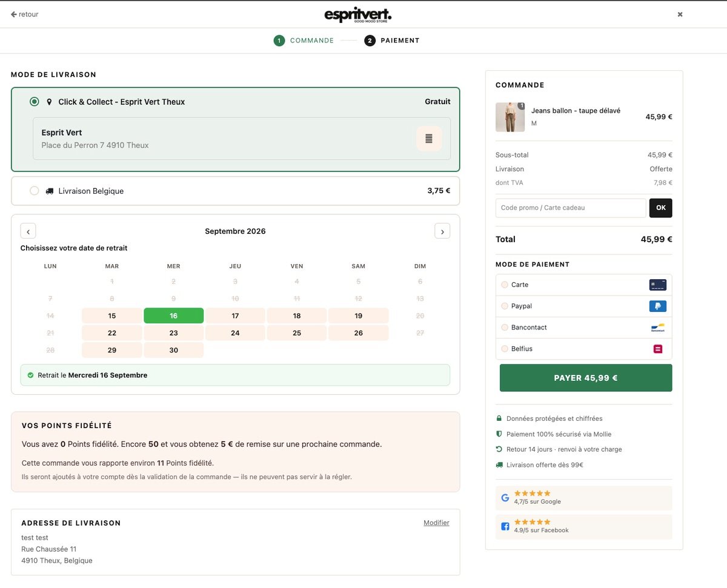Choose pickup date 18 in calendar
The width and height of the screenshot is (727, 588).
click(297, 315)
